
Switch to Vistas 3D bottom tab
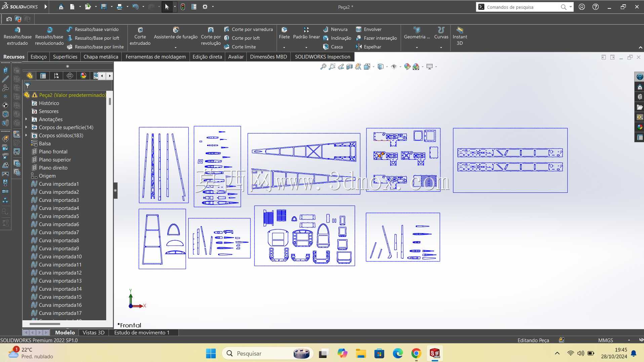click(x=93, y=332)
